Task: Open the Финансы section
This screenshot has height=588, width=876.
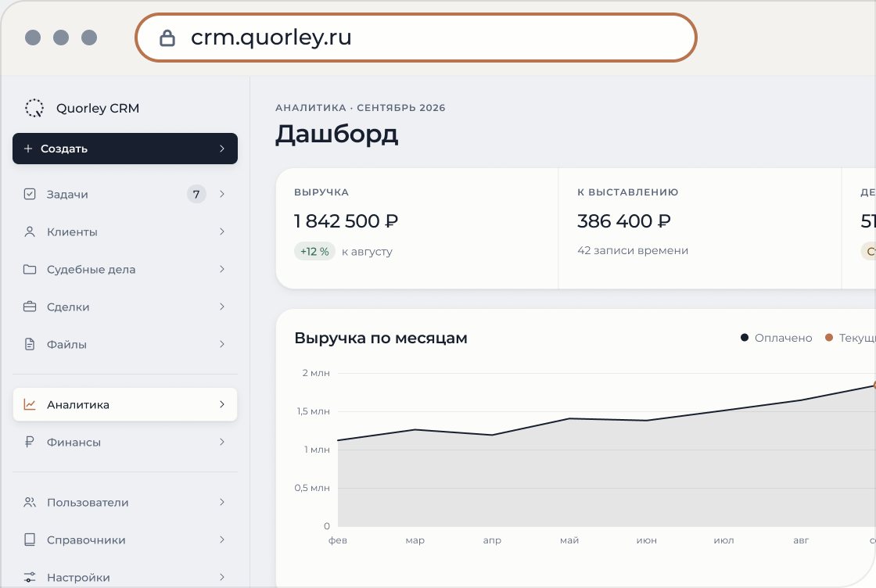Action: tap(125, 442)
